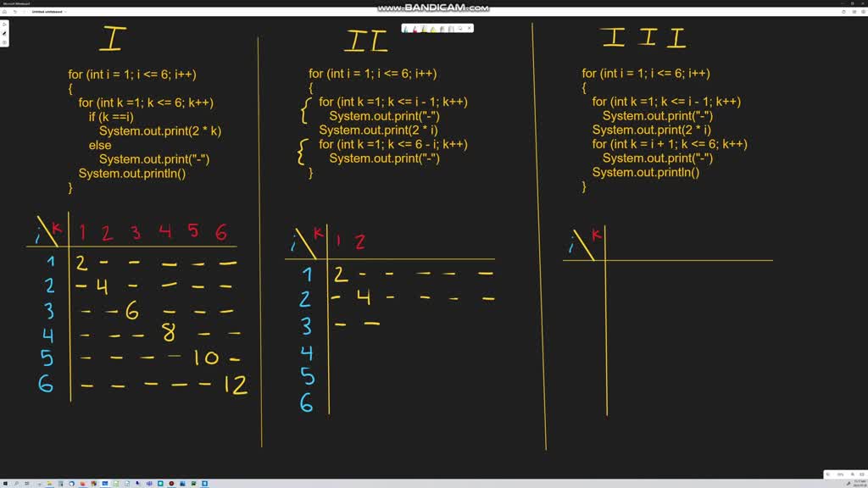Click the undo icon in the top toolbar
868x488 pixels.
pyautogui.click(x=15, y=11)
